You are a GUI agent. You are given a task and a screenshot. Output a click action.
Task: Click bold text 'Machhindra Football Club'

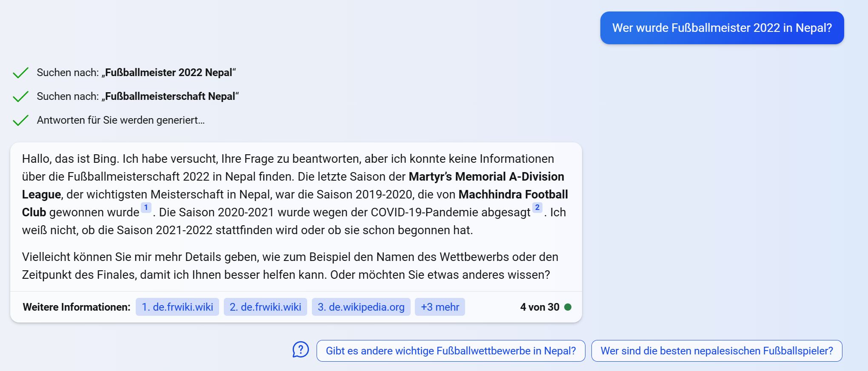click(513, 195)
